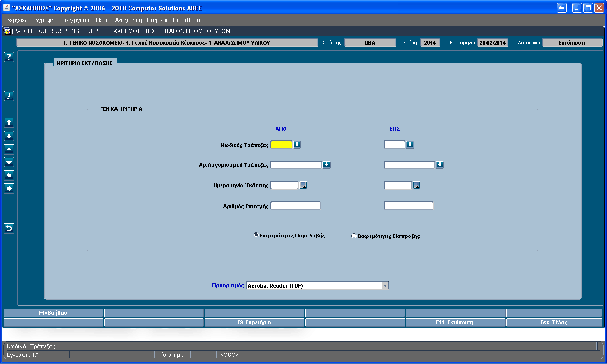The height and width of the screenshot is (364, 607).
Task: Open the Αναζήτηση menu
Action: (129, 20)
